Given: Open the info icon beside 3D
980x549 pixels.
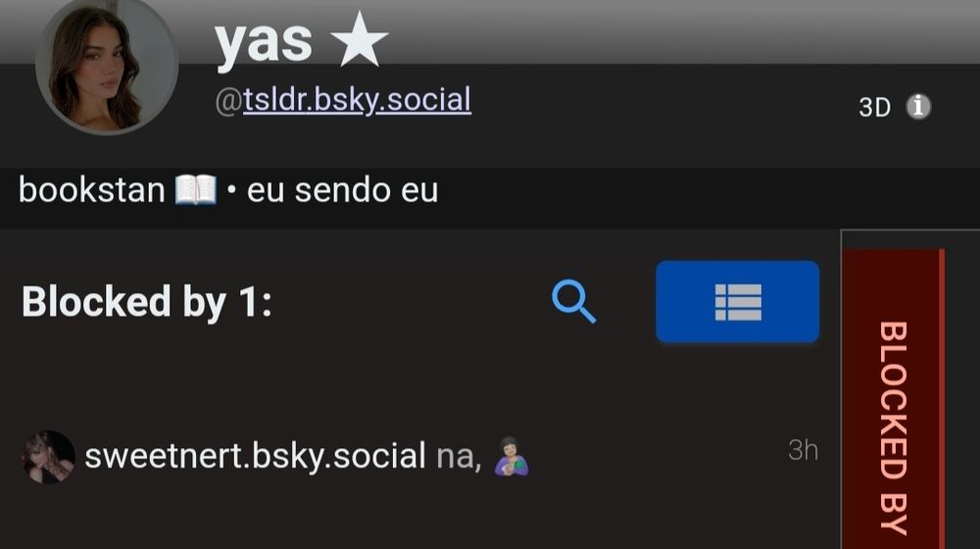Looking at the screenshot, I should point(918,106).
